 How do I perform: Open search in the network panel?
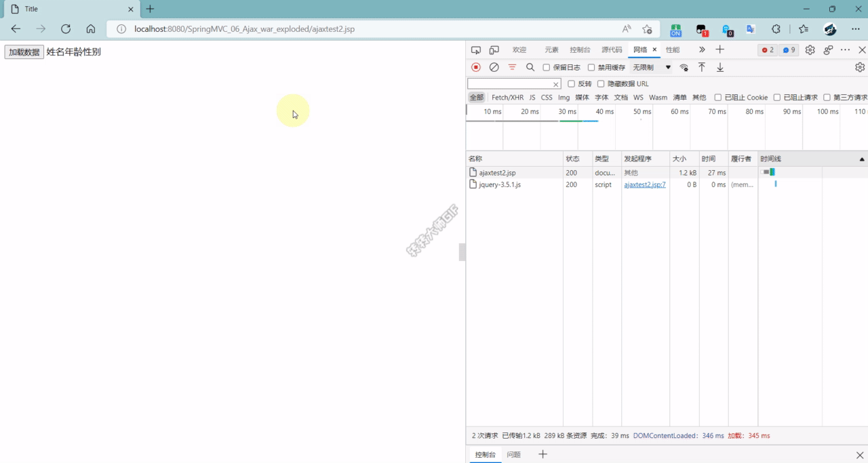[x=530, y=67]
